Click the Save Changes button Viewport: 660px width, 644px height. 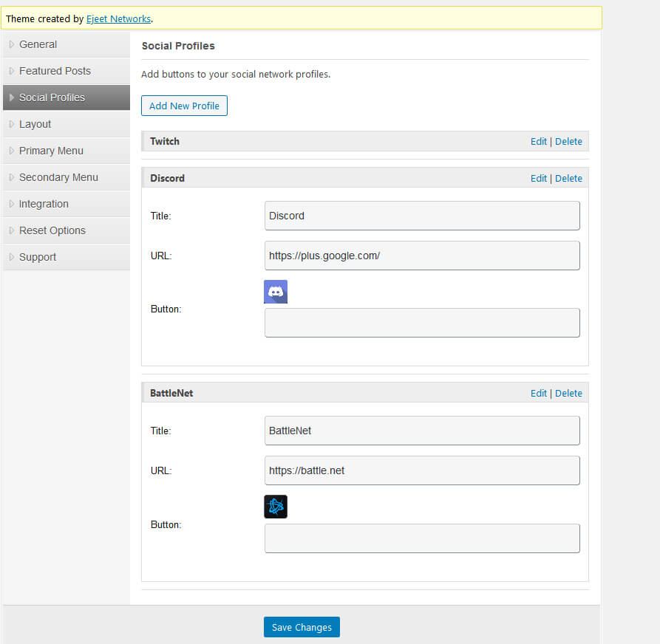(302, 627)
